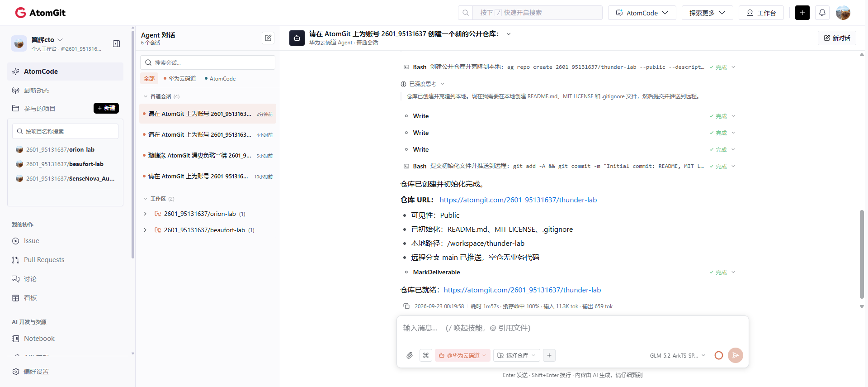Open the 仓库 URL thunder-lab link
This screenshot has height=387, width=868.
point(518,200)
